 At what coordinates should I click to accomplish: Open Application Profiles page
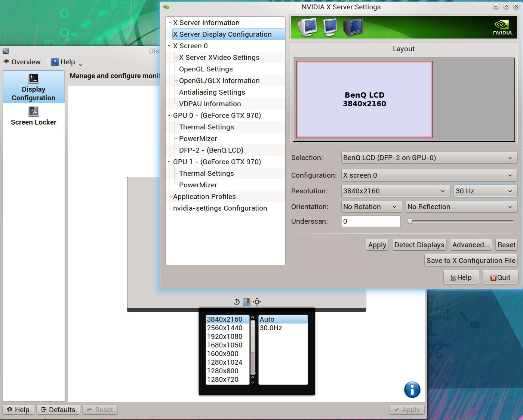[204, 197]
